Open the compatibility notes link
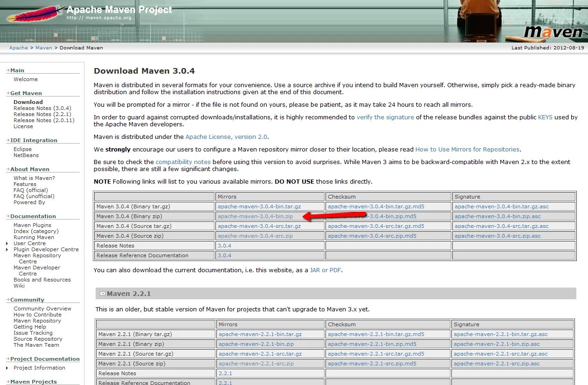The width and height of the screenshot is (588, 385). point(183,162)
